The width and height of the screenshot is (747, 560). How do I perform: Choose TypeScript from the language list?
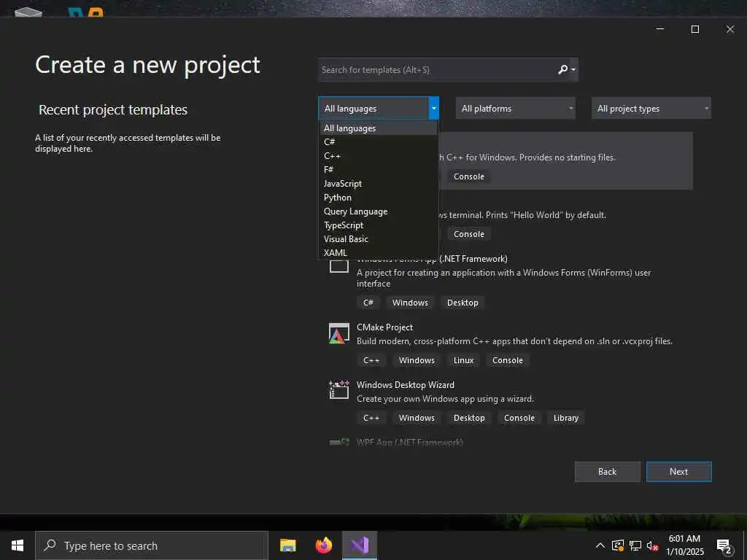point(379,225)
